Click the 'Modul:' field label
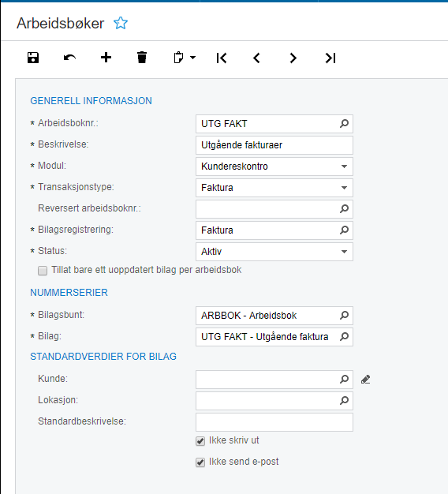This screenshot has height=494, width=448. [52, 166]
